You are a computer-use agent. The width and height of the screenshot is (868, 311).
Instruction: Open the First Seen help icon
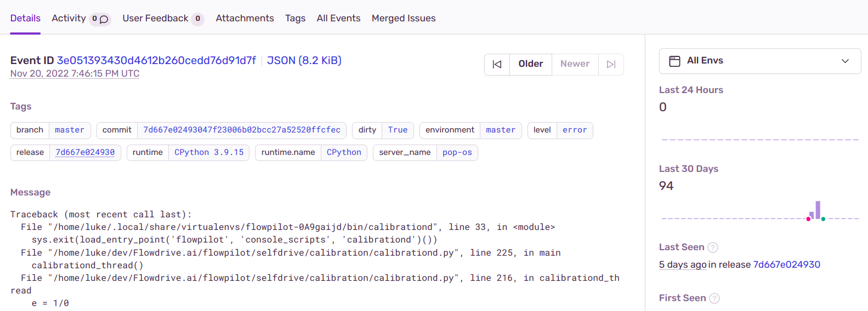(x=714, y=298)
